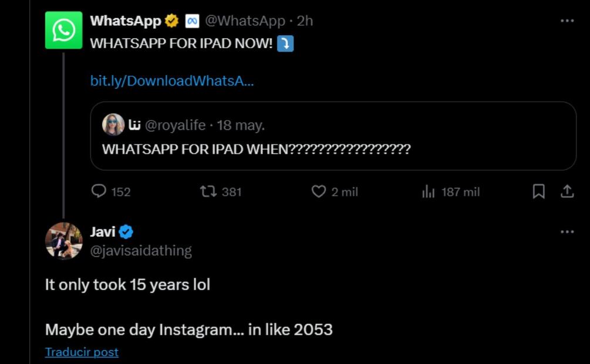This screenshot has width=590, height=364.
Task: Repost the WhatsApp tweet
Action: [207, 191]
